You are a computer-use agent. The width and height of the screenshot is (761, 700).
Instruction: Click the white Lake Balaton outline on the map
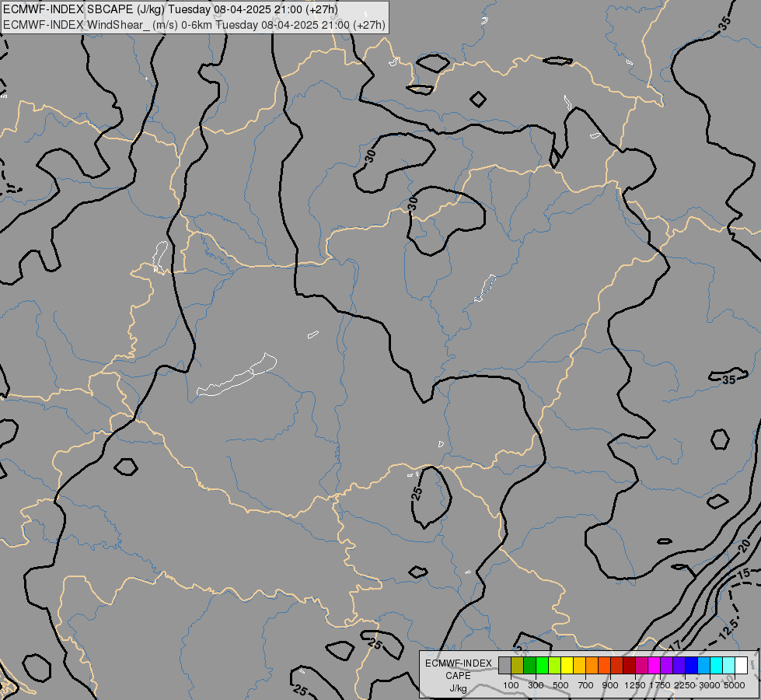pyautogui.click(x=237, y=375)
